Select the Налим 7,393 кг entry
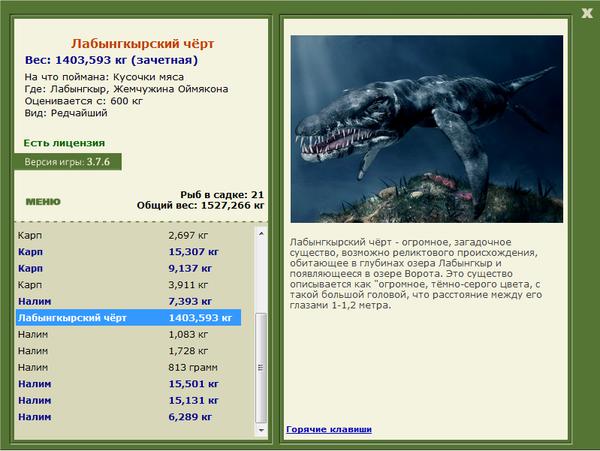 coord(129,301)
